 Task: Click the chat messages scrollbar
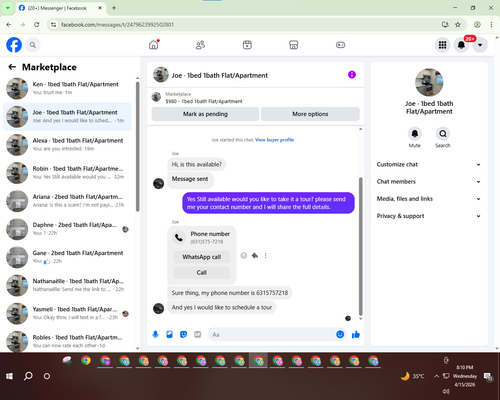[360, 246]
